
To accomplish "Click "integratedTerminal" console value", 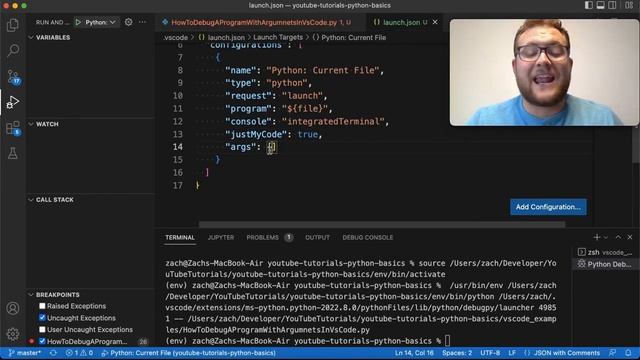I will tap(333, 122).
